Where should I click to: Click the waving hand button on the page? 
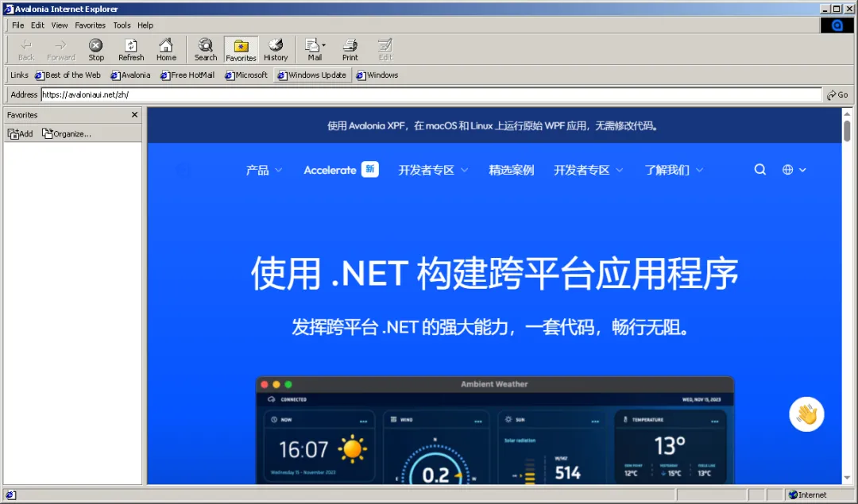[806, 414]
